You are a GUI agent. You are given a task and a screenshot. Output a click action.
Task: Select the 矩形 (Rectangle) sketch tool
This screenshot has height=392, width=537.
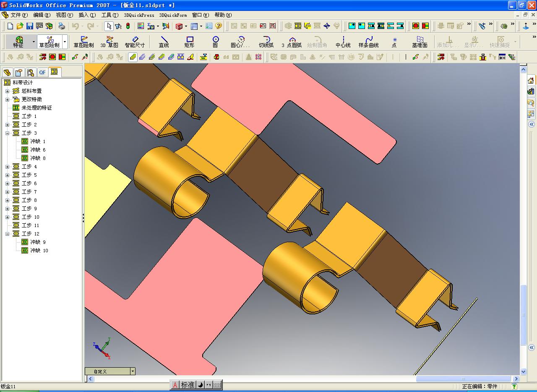click(x=189, y=42)
